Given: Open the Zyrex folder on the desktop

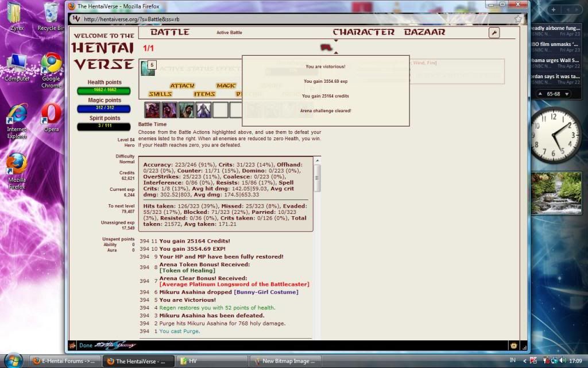Looking at the screenshot, I should [x=16, y=17].
